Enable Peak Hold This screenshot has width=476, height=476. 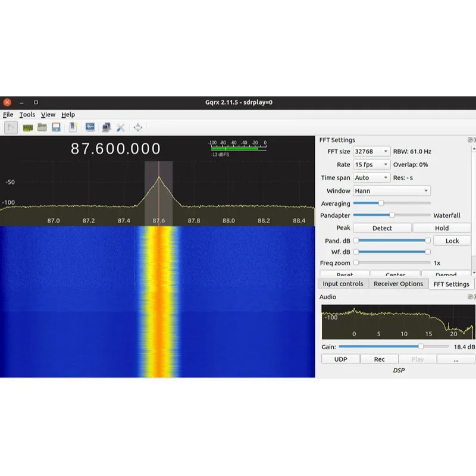(443, 227)
